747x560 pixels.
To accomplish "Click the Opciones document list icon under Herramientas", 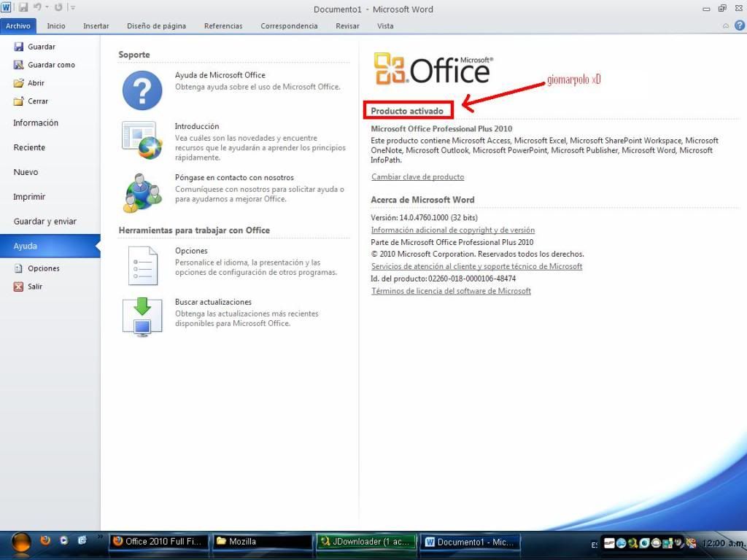I will 142,265.
